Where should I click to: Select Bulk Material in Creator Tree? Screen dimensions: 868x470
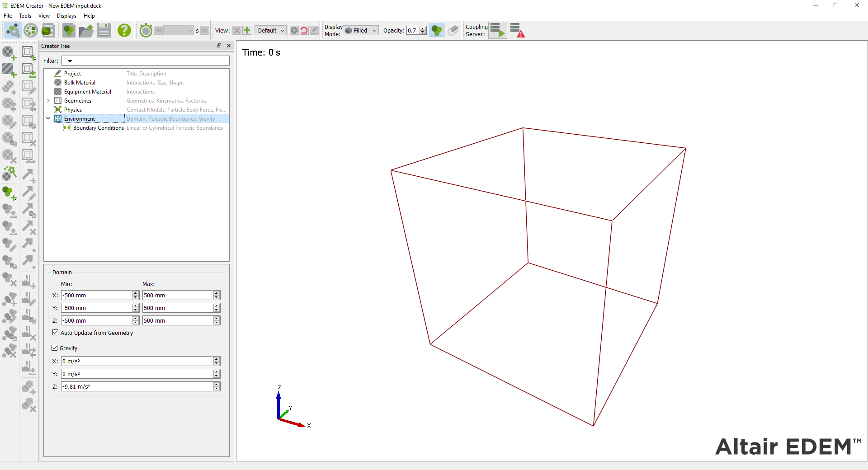pos(80,83)
